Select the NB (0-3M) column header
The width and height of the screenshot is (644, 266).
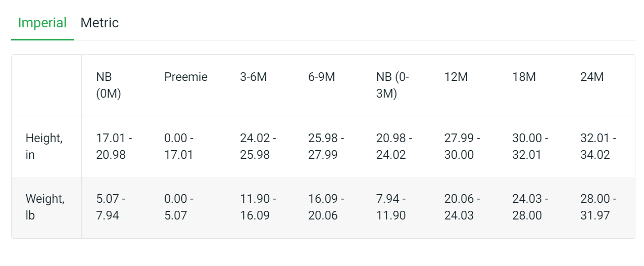(x=393, y=85)
